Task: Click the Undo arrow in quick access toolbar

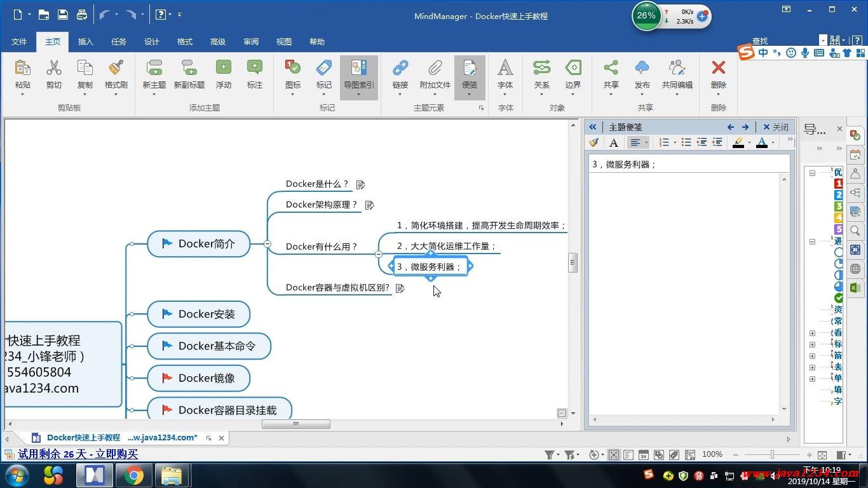Action: coord(105,15)
